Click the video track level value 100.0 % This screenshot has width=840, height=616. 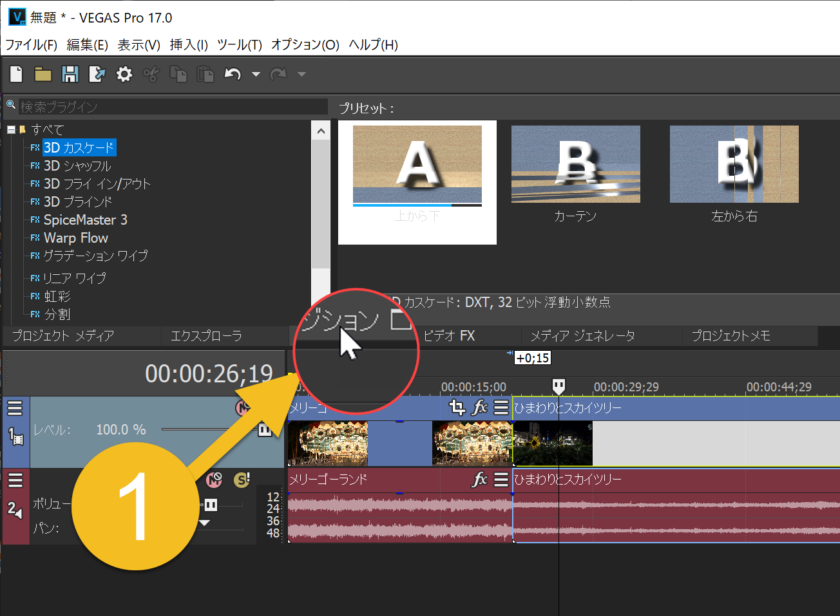[121, 429]
